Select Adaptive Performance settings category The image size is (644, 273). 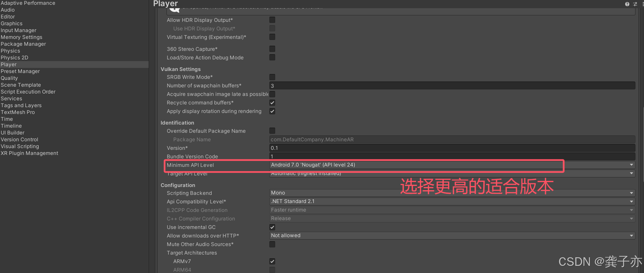point(28,3)
